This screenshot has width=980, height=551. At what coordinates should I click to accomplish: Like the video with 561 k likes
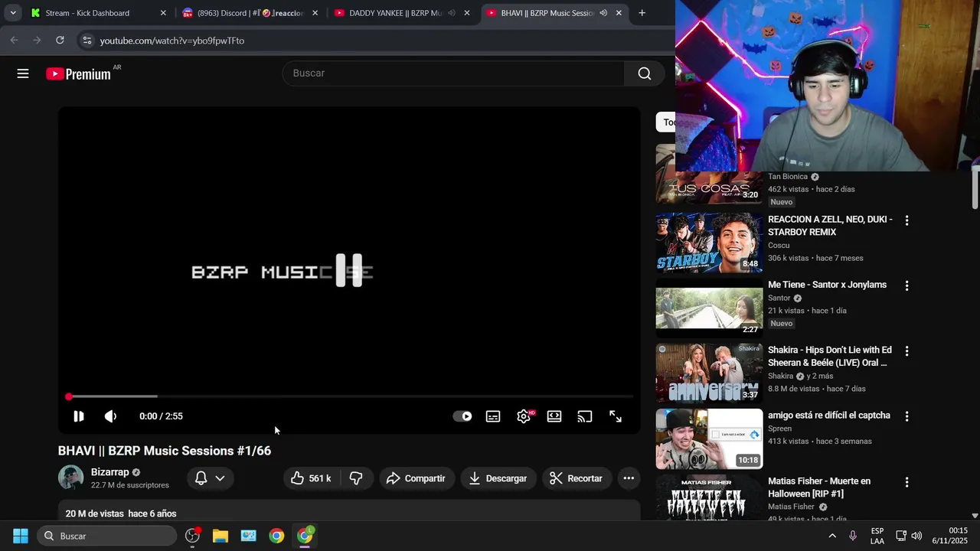(312, 478)
